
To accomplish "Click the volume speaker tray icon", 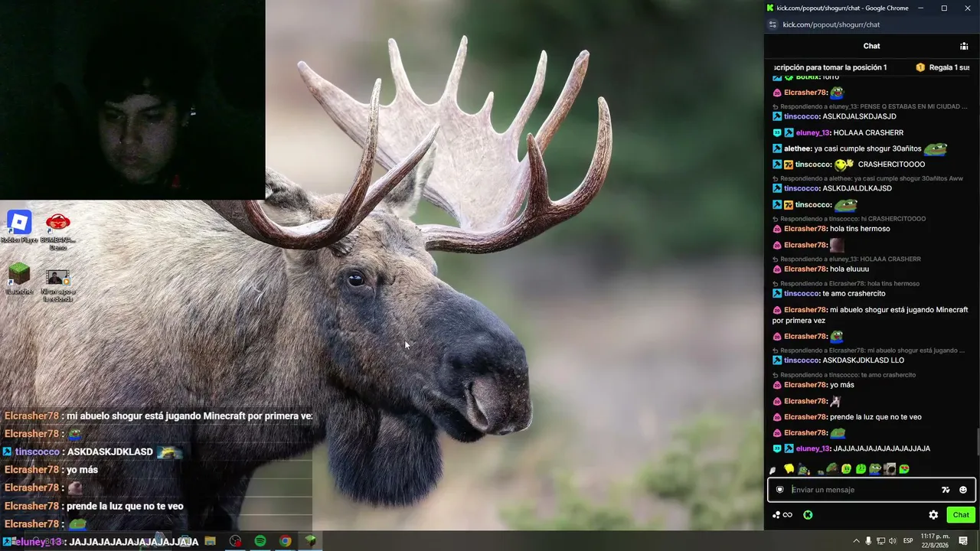I will pos(892,541).
